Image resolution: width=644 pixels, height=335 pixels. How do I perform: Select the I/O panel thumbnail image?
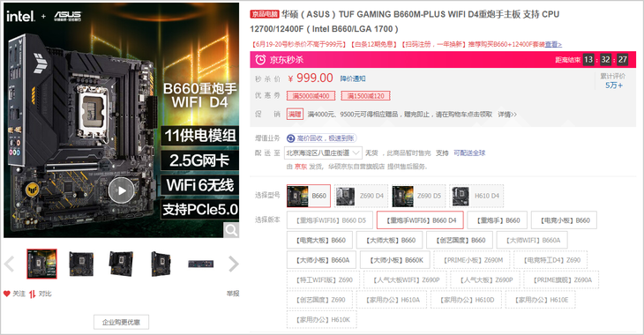[x=201, y=264]
